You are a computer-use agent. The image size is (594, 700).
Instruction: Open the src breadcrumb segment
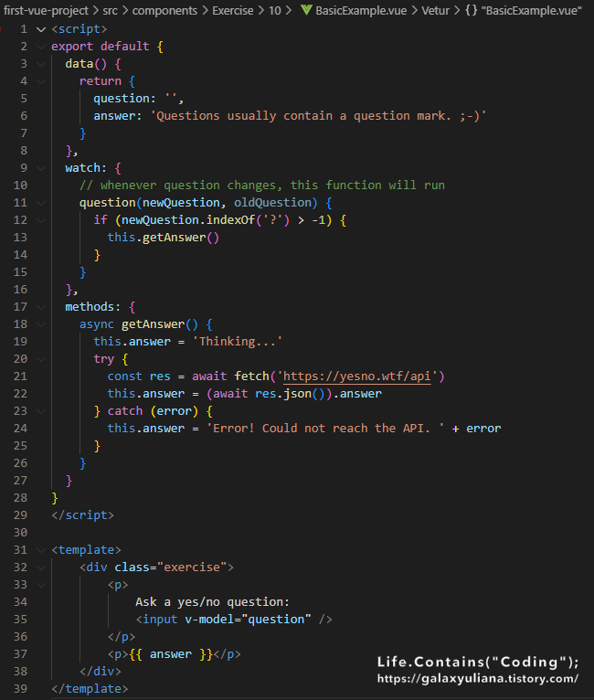pos(111,10)
